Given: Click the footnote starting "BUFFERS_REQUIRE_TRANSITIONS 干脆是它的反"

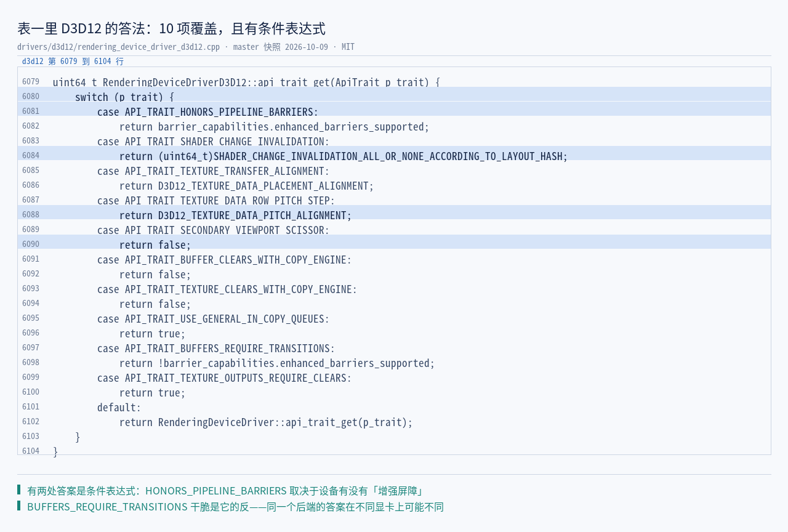Looking at the screenshot, I should (235, 507).
